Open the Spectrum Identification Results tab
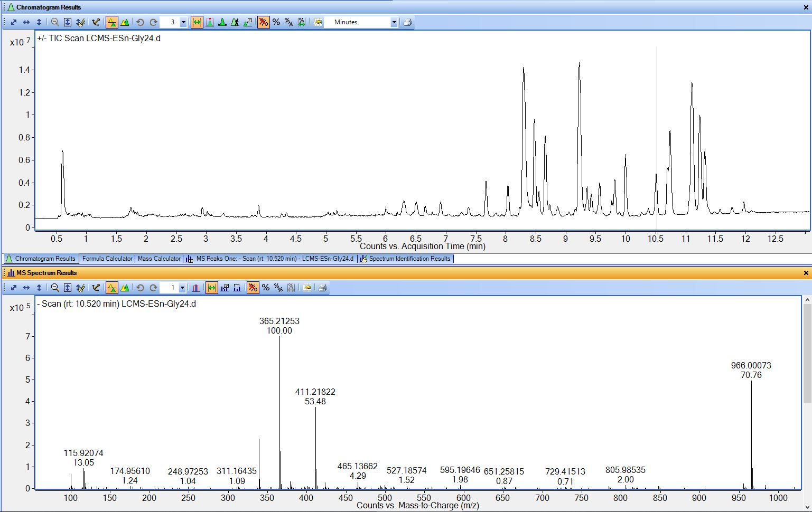This screenshot has width=812, height=512. pos(409,259)
